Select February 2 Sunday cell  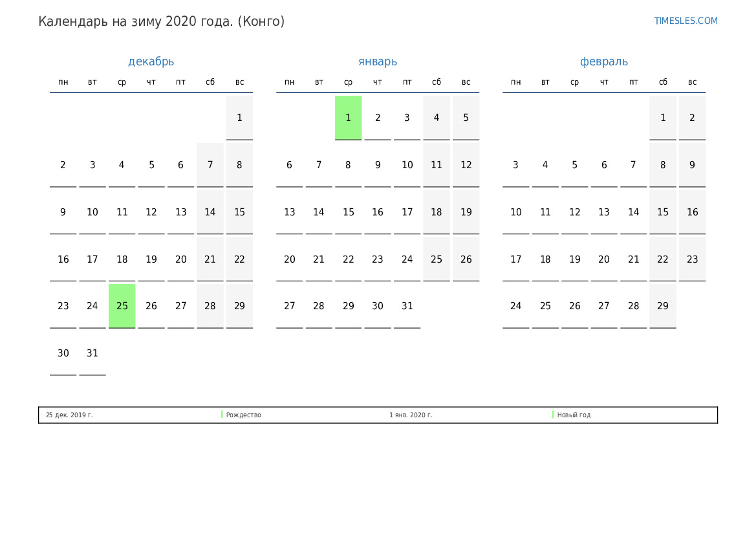pos(693,118)
